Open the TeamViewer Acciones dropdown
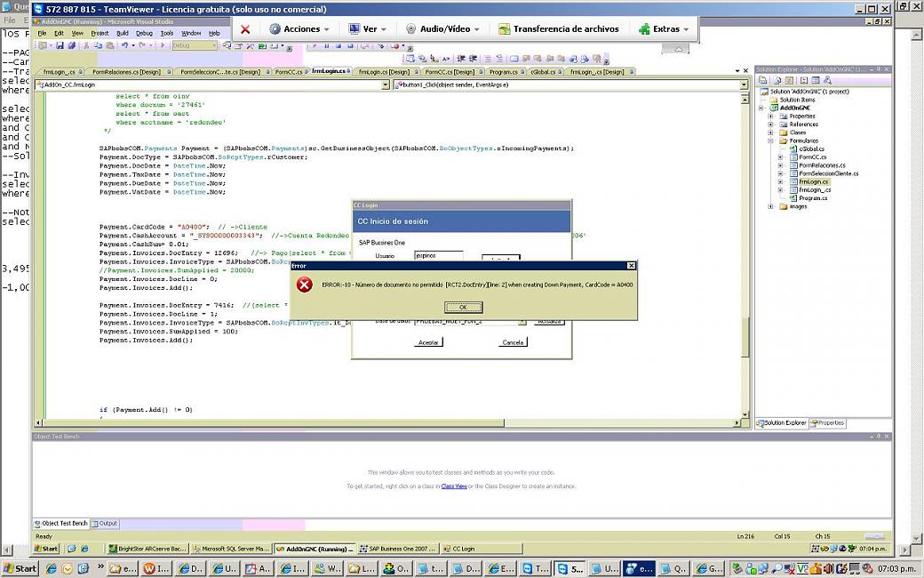 tap(299, 29)
